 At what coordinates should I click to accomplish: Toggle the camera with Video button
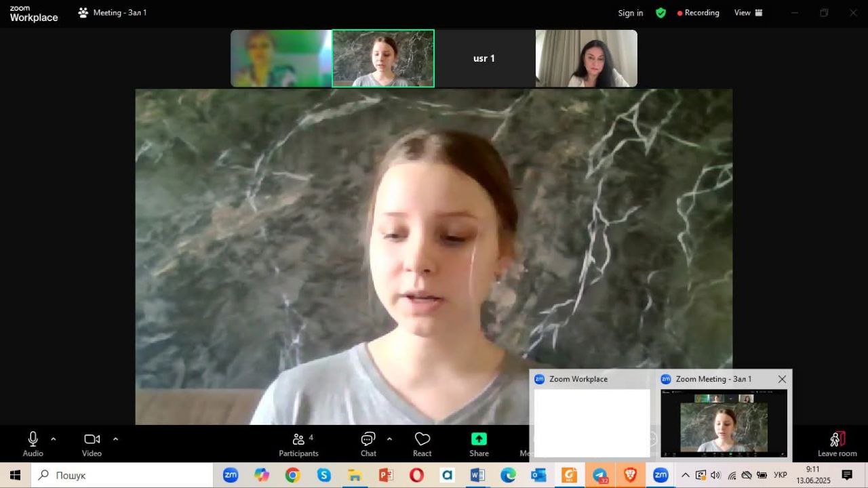(92, 444)
